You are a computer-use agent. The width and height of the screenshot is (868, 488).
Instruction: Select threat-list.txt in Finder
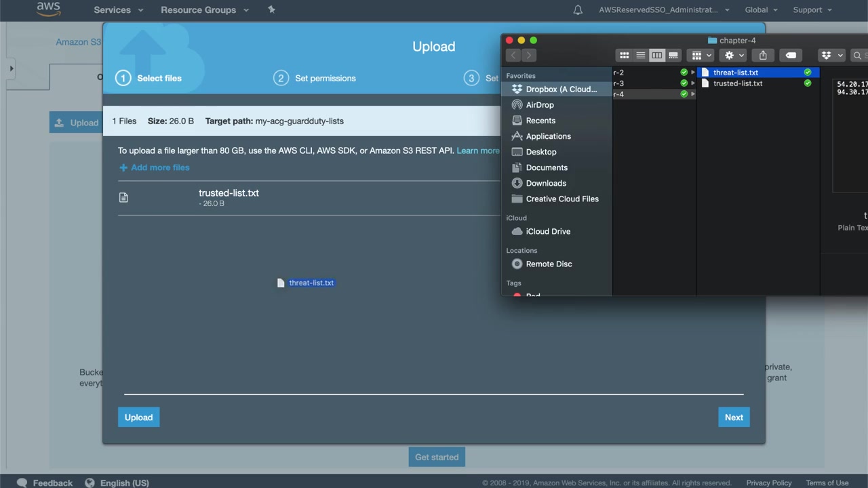pos(758,73)
